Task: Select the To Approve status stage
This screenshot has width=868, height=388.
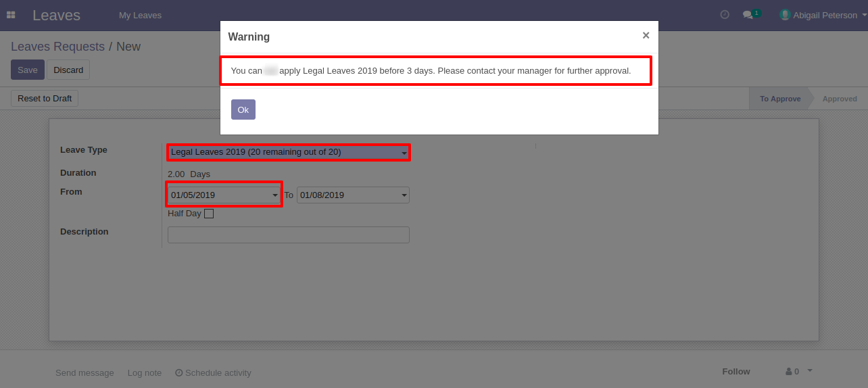Action: coord(780,99)
